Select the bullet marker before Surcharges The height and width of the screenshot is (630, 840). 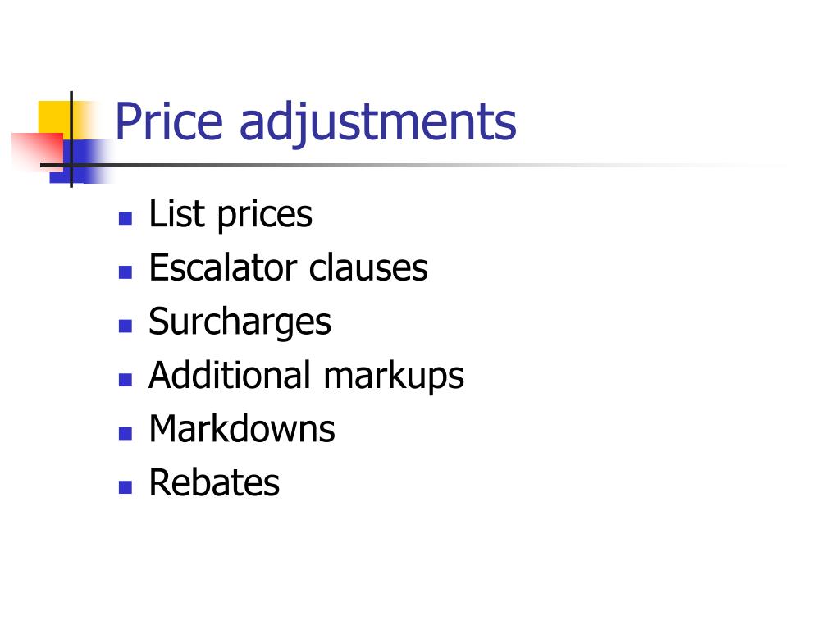click(x=126, y=326)
